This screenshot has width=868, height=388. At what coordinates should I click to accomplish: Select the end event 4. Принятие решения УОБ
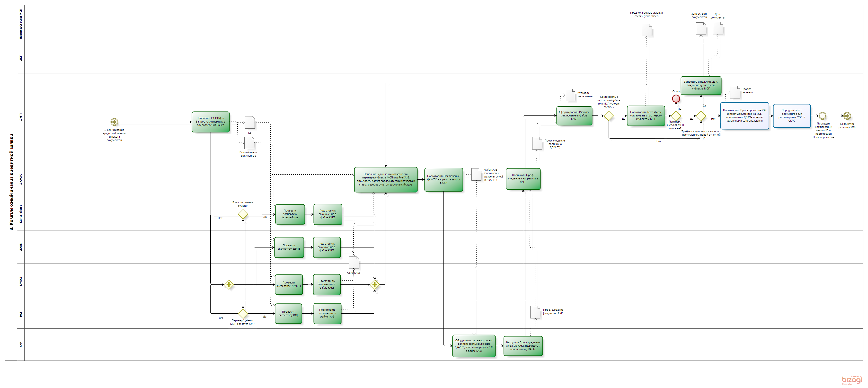pos(847,116)
